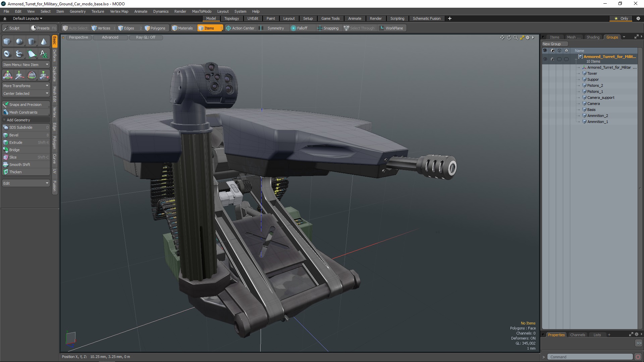Click the viewport zoom magnifier icon
Image resolution: width=644 pixels, height=362 pixels.
pyautogui.click(x=516, y=38)
